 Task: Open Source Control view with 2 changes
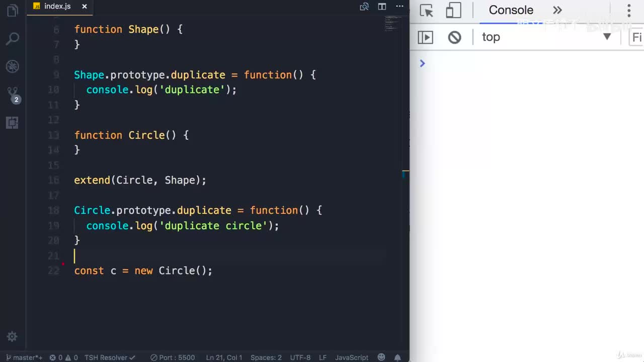[13, 95]
